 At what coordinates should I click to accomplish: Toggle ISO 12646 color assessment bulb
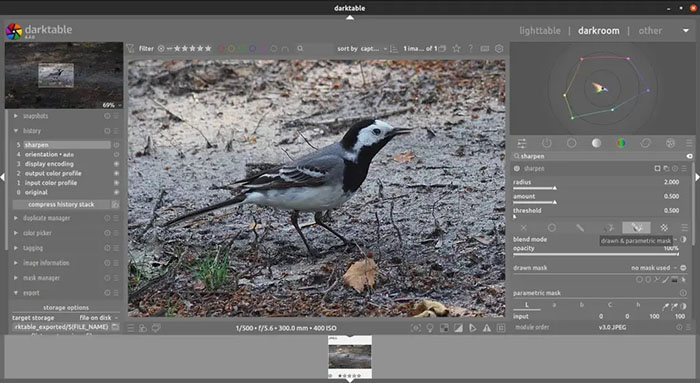[x=430, y=328]
